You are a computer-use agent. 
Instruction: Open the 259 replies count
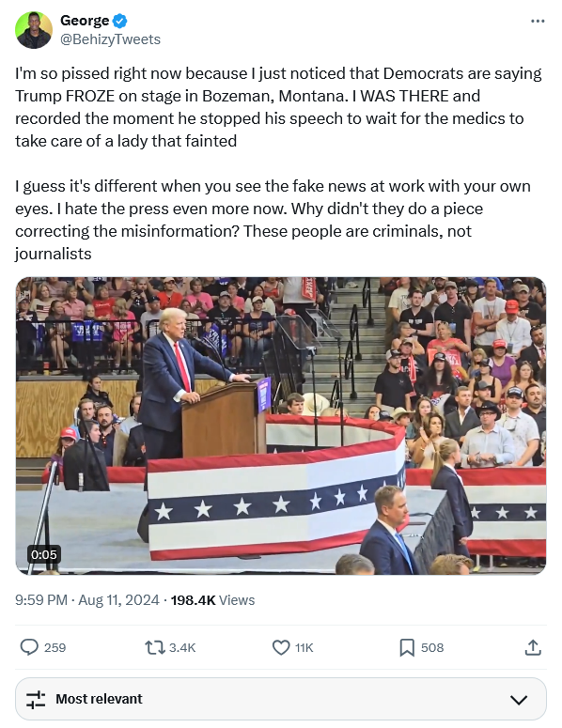point(55,647)
